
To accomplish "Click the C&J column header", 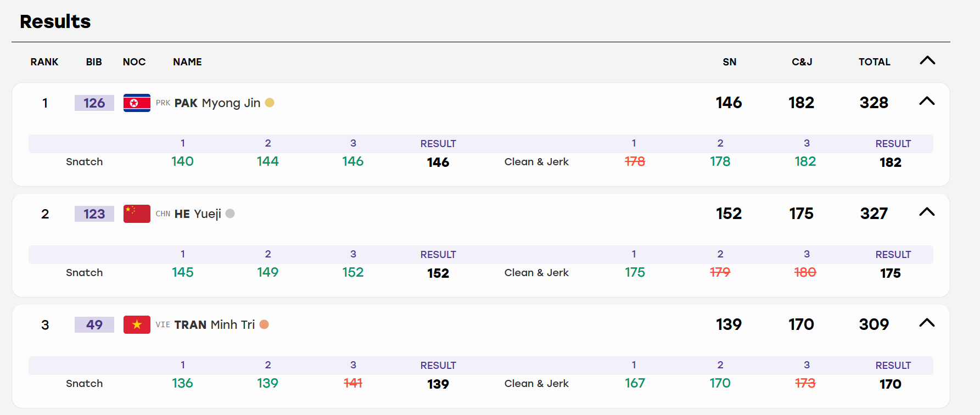I will 802,62.
